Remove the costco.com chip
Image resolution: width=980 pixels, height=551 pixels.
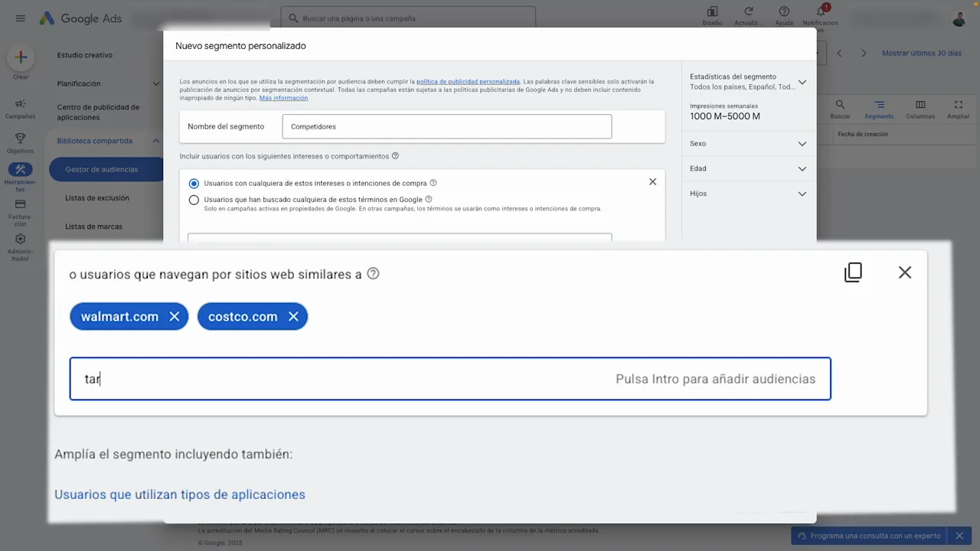[x=293, y=317]
